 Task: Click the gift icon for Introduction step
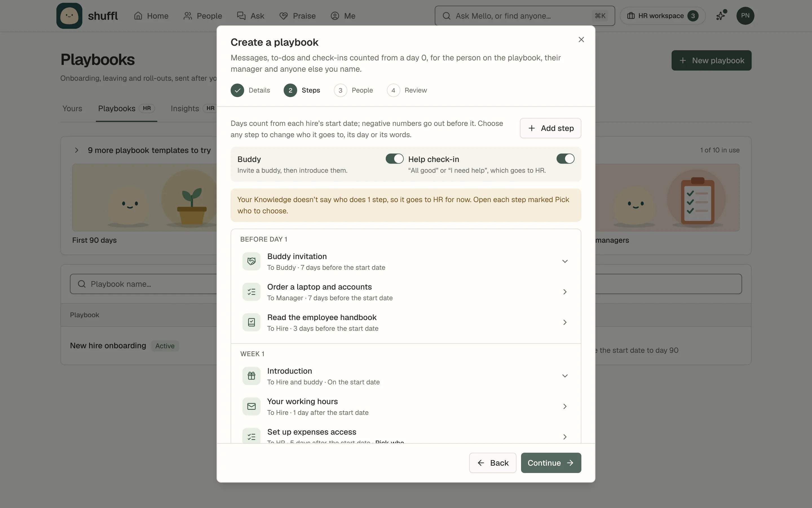click(x=251, y=376)
